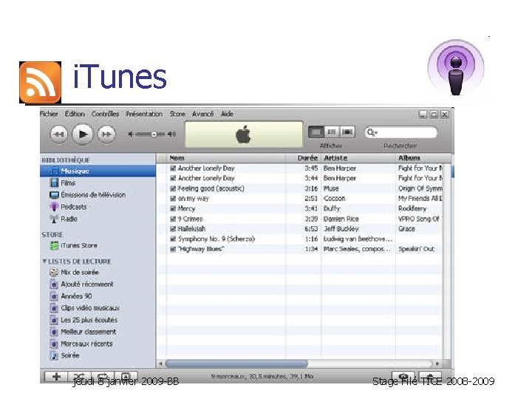532x399 pixels.
Task: Uncheck the Another Lonely Day 3:44 track
Action: click(173, 178)
